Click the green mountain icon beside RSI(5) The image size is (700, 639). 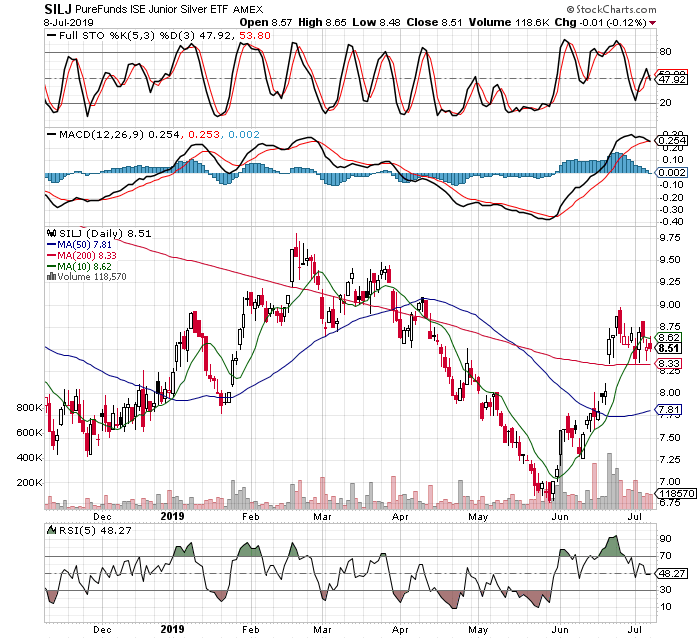[x=52, y=530]
